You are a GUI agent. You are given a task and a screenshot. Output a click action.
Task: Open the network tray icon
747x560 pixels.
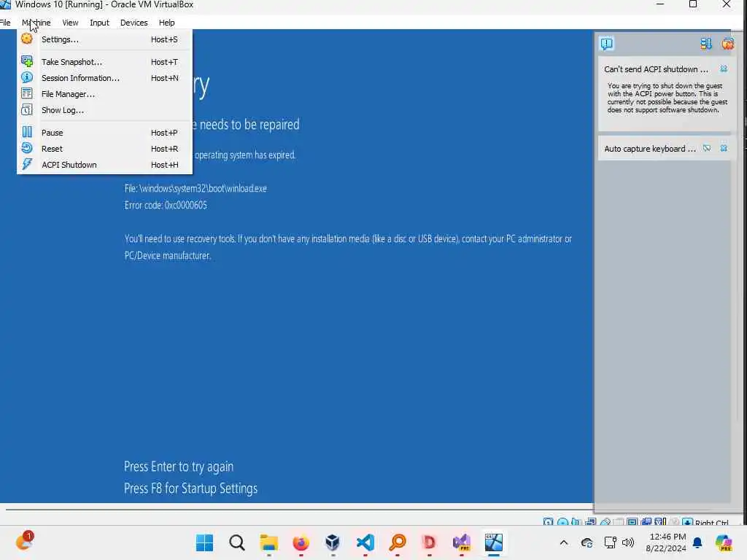(611, 542)
